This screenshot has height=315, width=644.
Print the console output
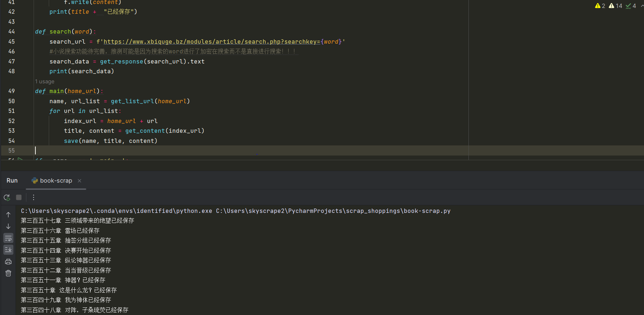8,262
